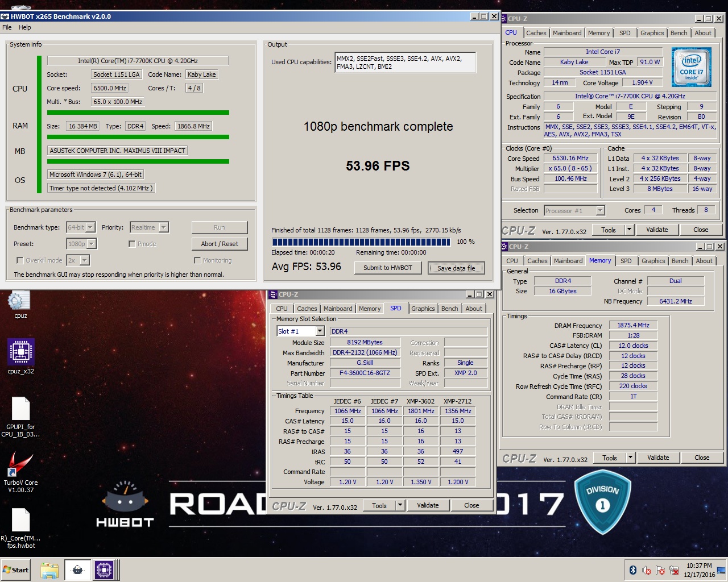Screen dimensions: 728x582
Task: Open the File menu in HWBOT benchmark
Action: tap(7, 27)
